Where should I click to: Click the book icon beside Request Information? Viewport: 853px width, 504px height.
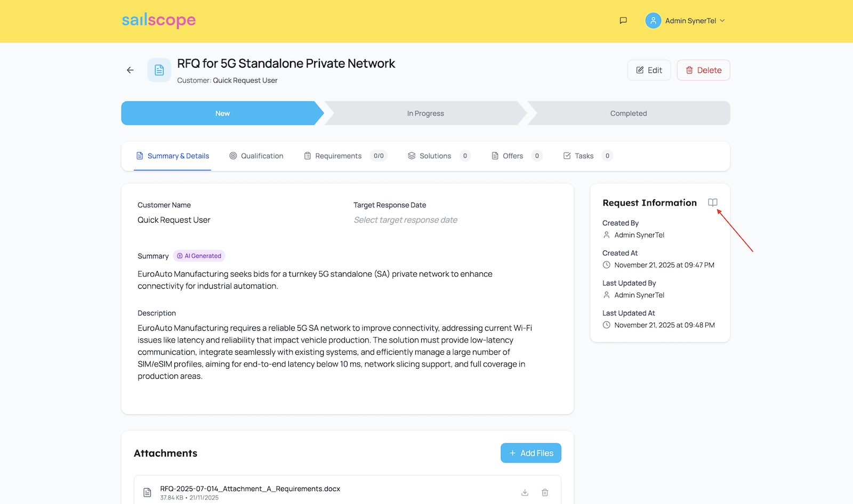[x=712, y=202]
